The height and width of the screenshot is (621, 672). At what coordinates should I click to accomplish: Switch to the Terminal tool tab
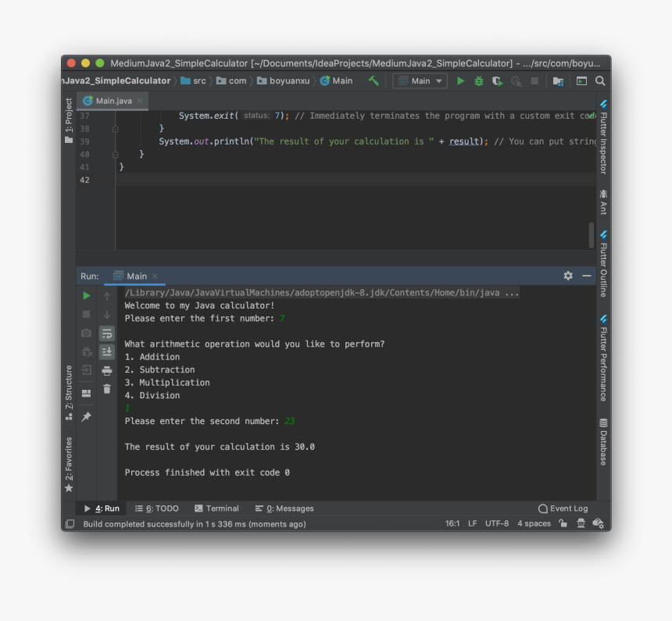[x=216, y=509]
